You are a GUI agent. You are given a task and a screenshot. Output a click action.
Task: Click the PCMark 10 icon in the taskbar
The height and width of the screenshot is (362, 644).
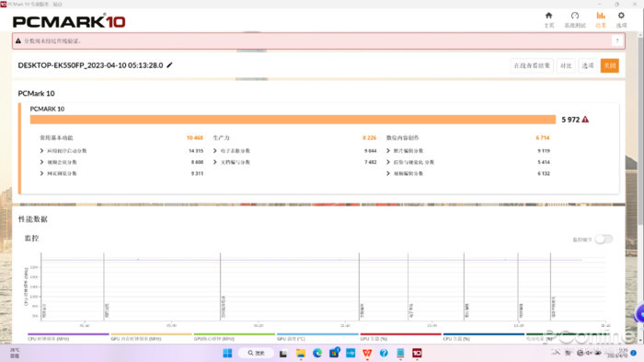pos(417,353)
